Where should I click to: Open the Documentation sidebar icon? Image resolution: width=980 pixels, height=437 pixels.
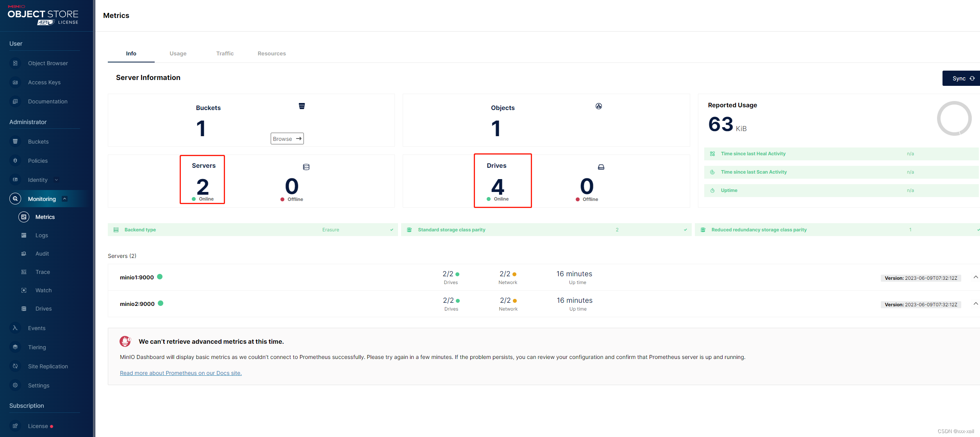[15, 101]
